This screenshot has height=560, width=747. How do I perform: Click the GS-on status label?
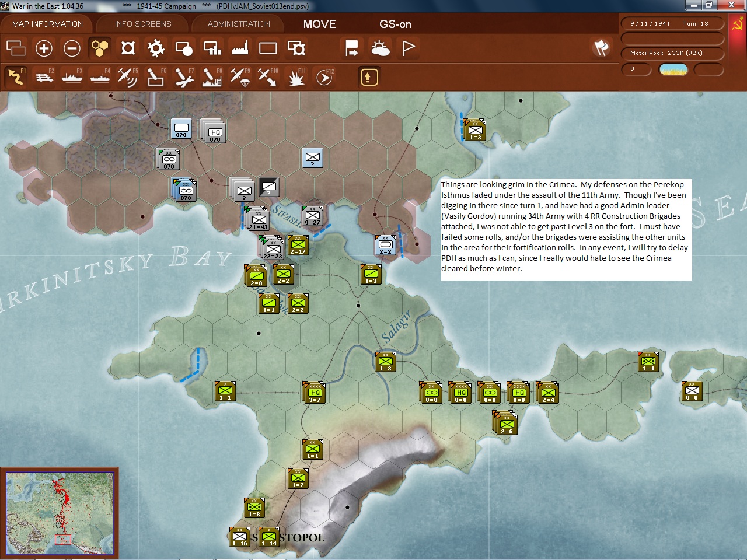tap(395, 24)
